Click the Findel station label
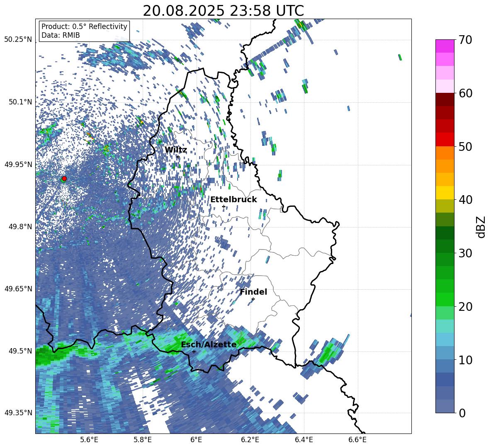 click(253, 292)
